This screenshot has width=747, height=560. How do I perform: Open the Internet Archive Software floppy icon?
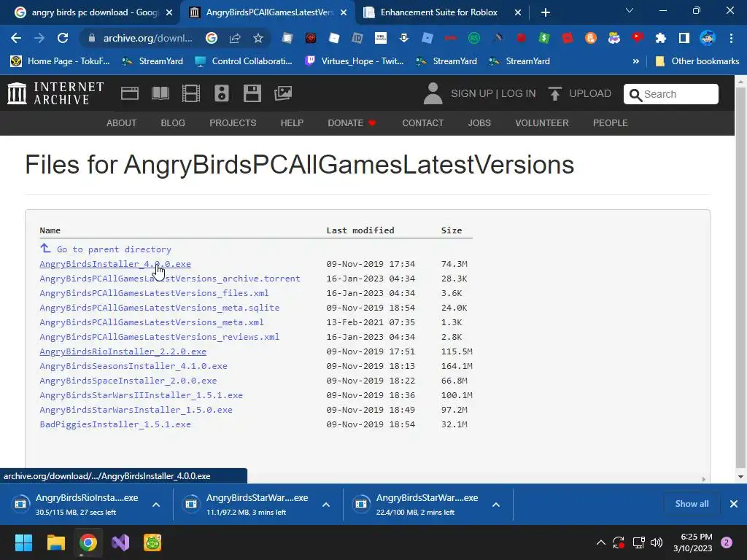click(x=252, y=93)
